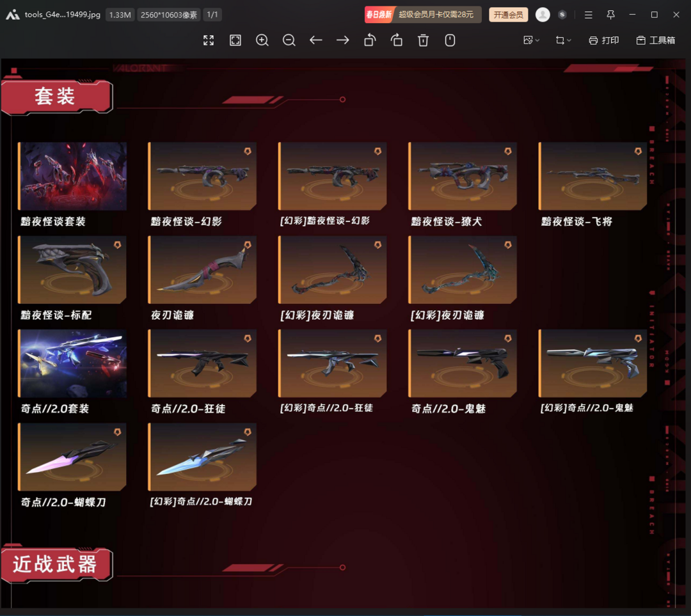
Task: Click the hexagon skin icon
Action: (x=562, y=15)
